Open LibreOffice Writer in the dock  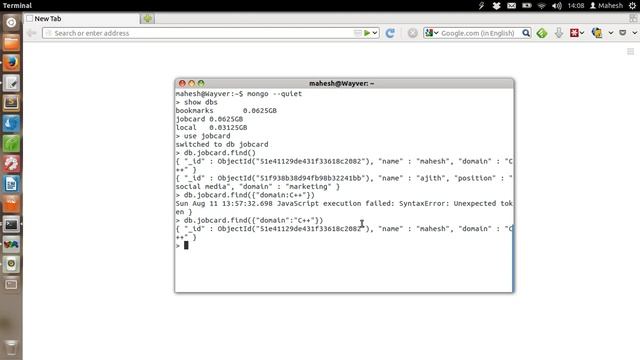click(11, 184)
